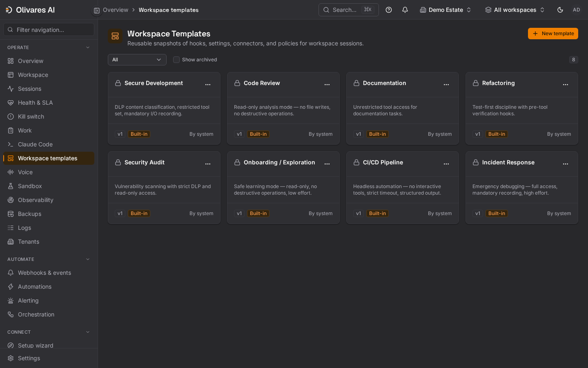588x368 pixels.
Task: Open the notifications bell
Action: (x=405, y=10)
